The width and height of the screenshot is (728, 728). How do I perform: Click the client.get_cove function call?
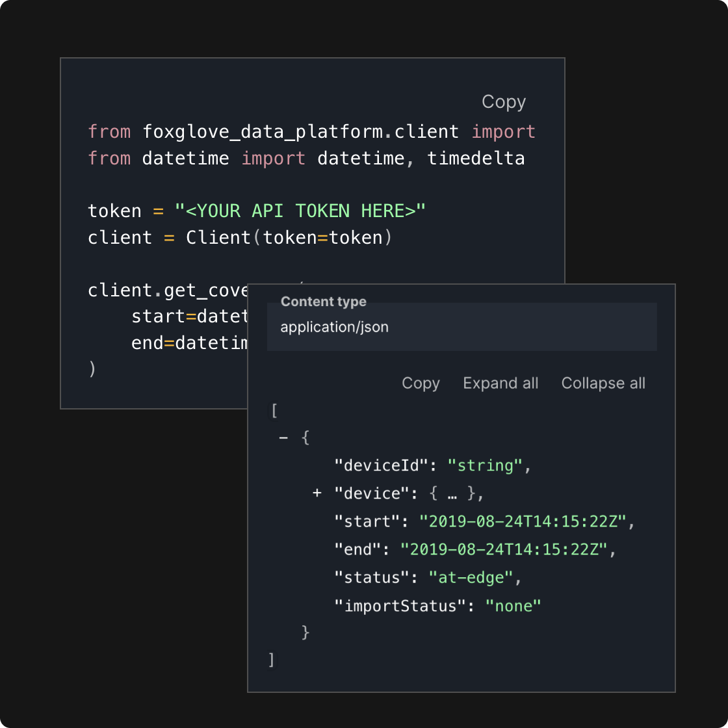[x=168, y=290]
